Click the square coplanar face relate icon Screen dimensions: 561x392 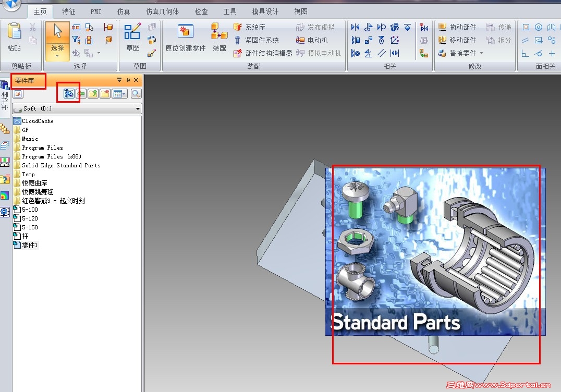526,27
